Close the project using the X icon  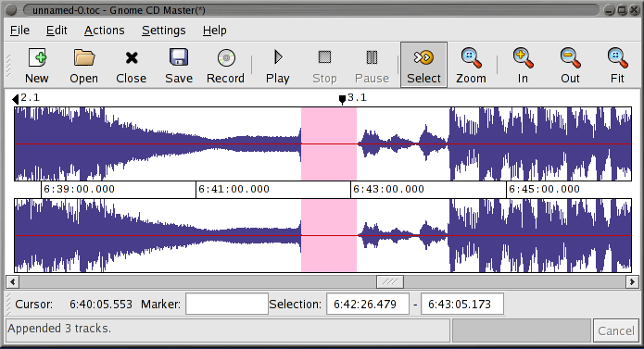click(131, 65)
